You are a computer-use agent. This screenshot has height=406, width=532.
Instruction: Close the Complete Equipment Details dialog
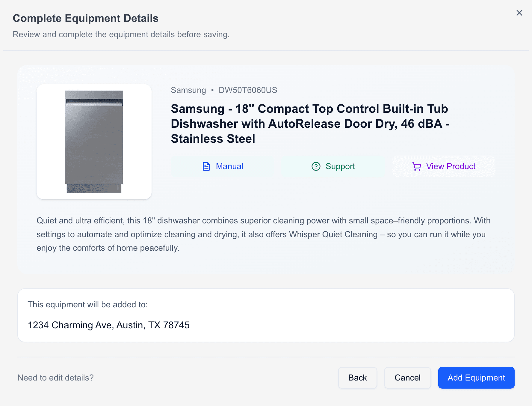pyautogui.click(x=519, y=13)
